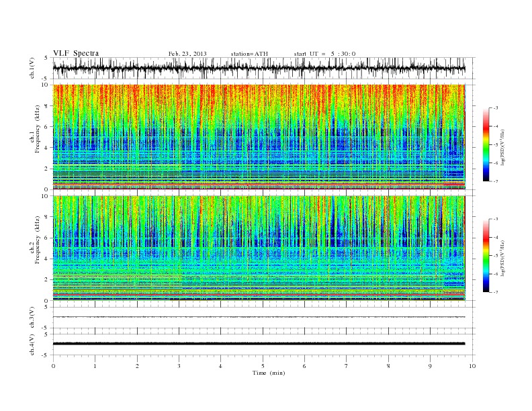Click the '8' kHz tick on ch.1 spectrogram
The height and width of the screenshot is (411, 532).
[47, 106]
